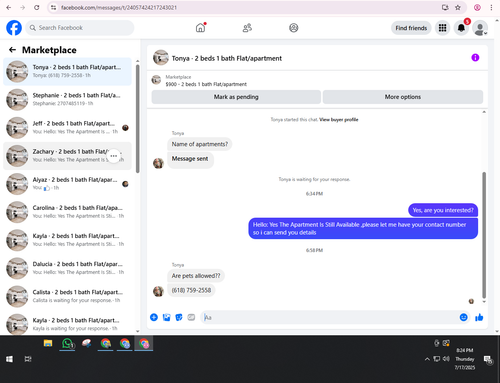
Task: Open the Alyaz conversation
Action: (67, 184)
